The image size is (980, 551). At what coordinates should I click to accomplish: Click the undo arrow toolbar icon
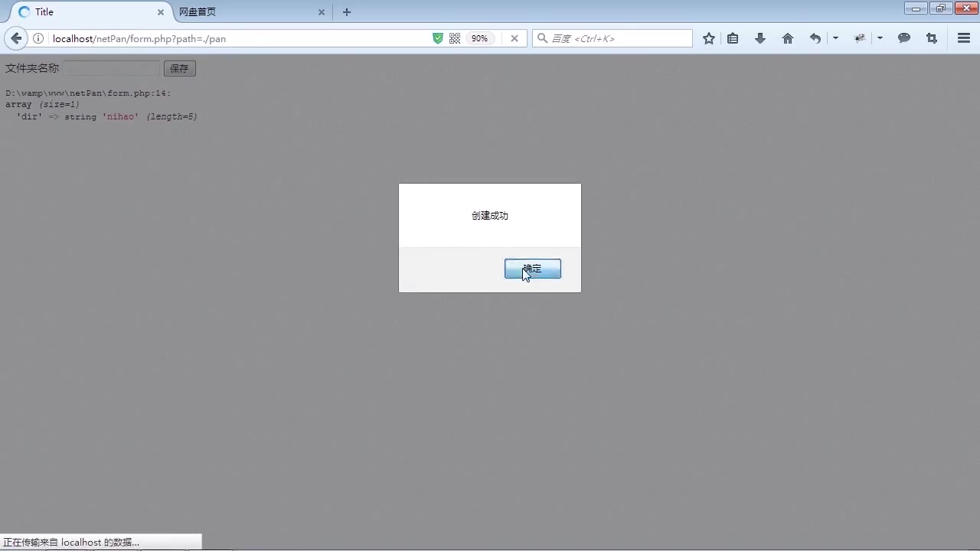(815, 38)
